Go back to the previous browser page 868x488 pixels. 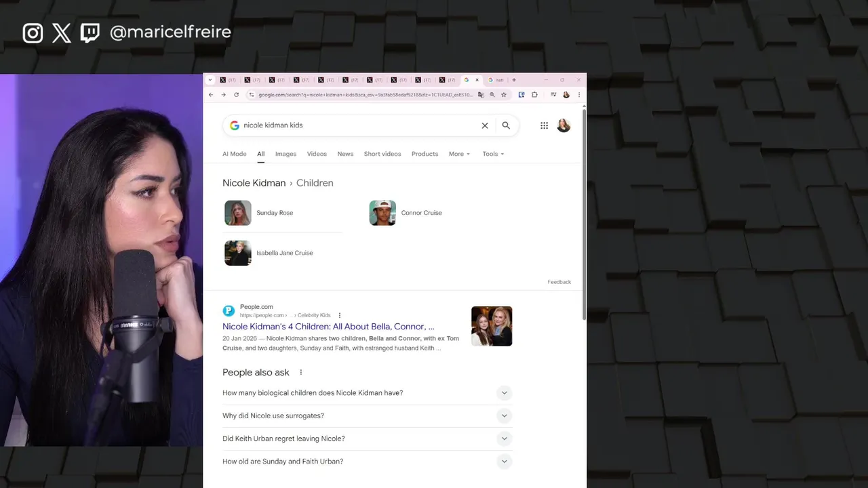tap(211, 95)
